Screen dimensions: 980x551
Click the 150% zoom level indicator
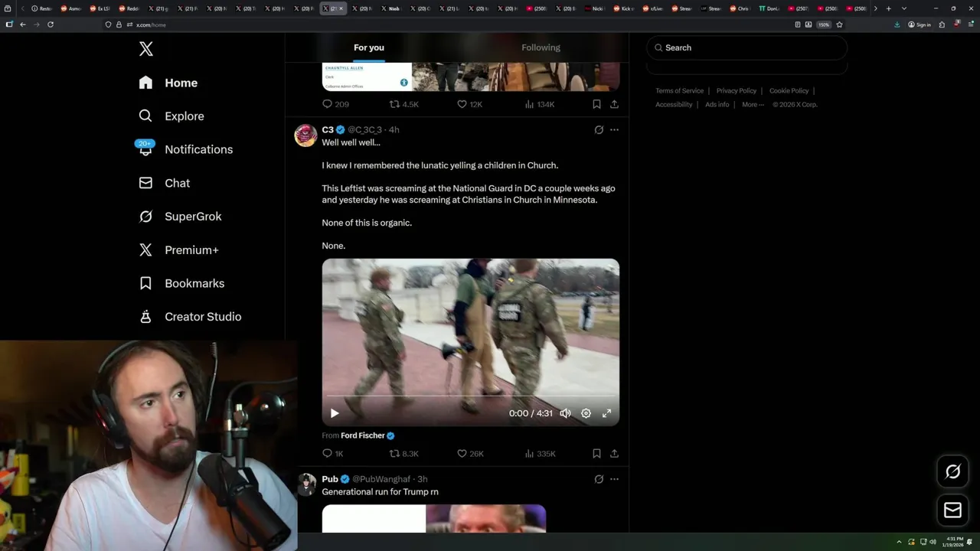(823, 24)
